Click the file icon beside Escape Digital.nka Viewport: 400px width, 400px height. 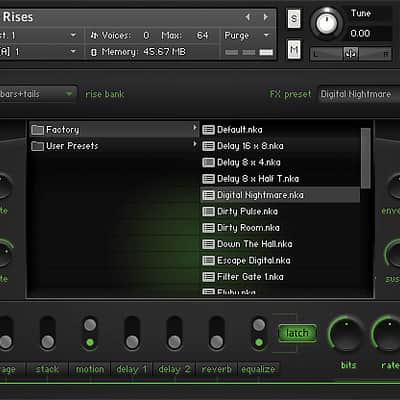(208, 260)
